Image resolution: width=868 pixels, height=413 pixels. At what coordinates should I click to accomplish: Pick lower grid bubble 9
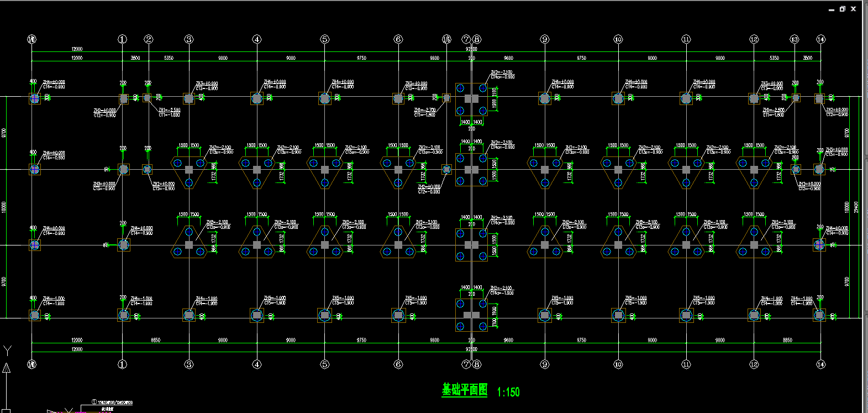coord(545,364)
